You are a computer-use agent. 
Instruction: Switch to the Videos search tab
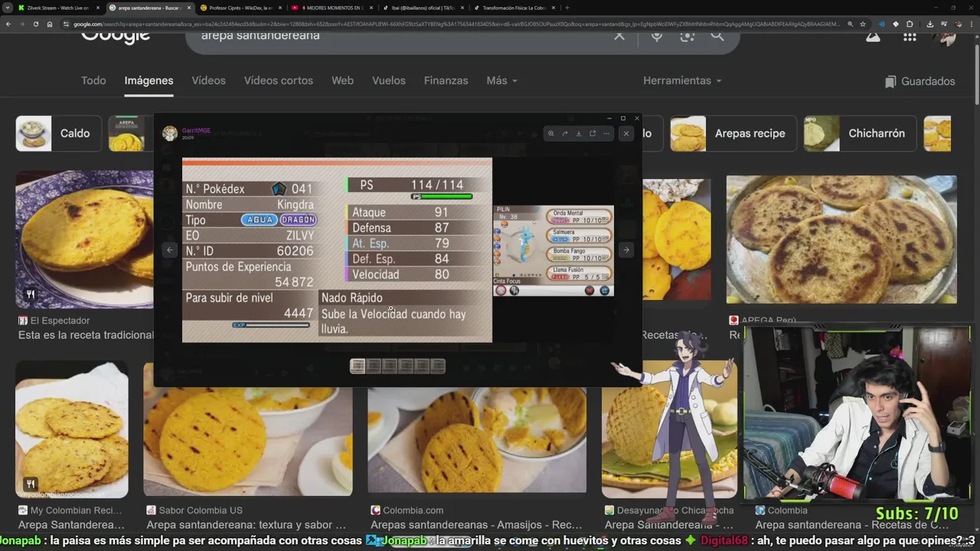pyautogui.click(x=208, y=80)
